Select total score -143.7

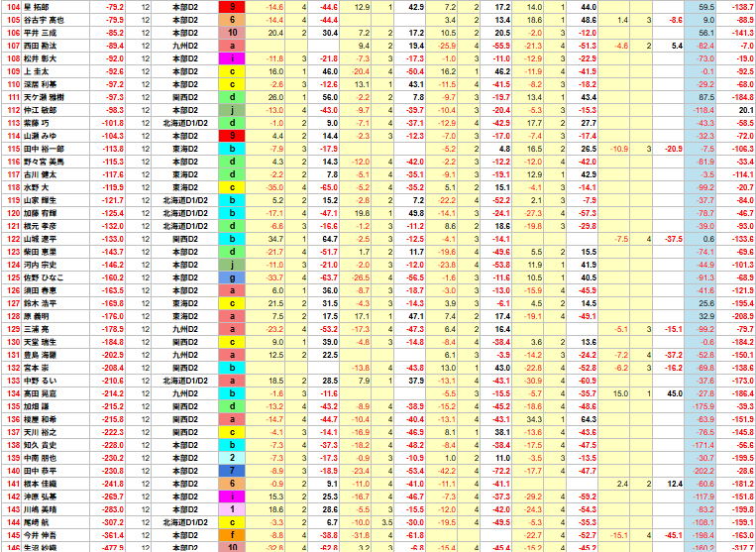(x=113, y=252)
